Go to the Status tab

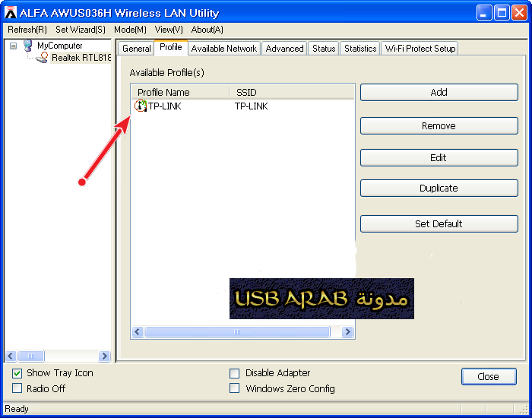(x=324, y=49)
